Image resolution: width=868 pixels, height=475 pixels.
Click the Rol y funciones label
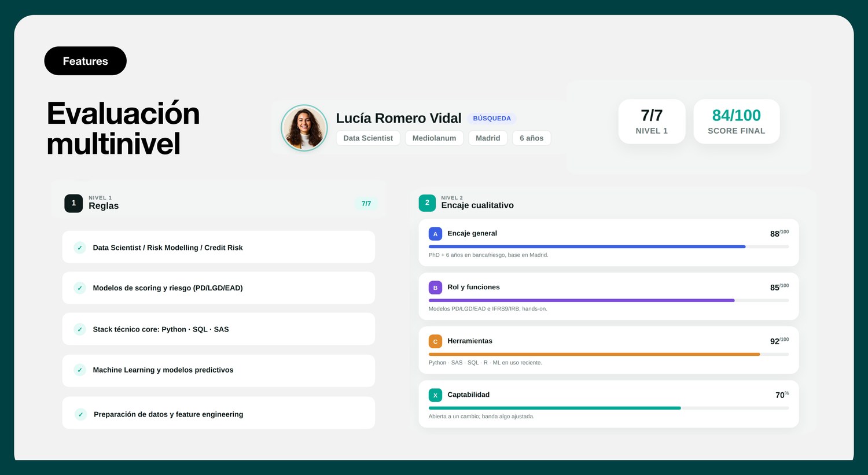[473, 287]
